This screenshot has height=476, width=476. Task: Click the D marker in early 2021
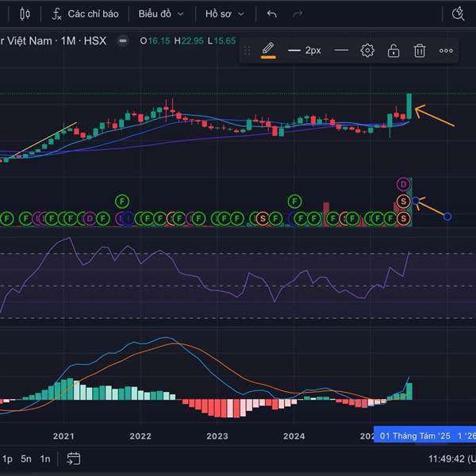[x=89, y=218]
